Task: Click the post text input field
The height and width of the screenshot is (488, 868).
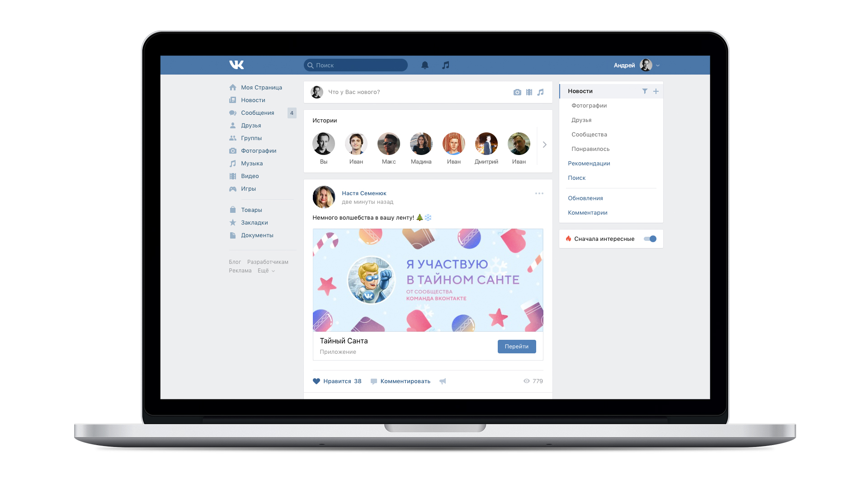Action: (x=417, y=92)
